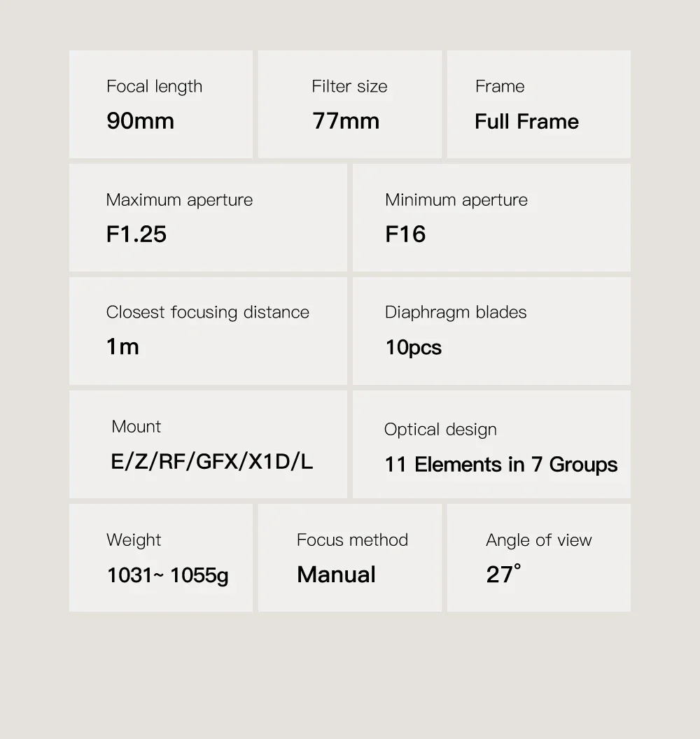Select the "1031~ 1055g" weight value
The height and width of the screenshot is (739, 700).
tap(168, 575)
